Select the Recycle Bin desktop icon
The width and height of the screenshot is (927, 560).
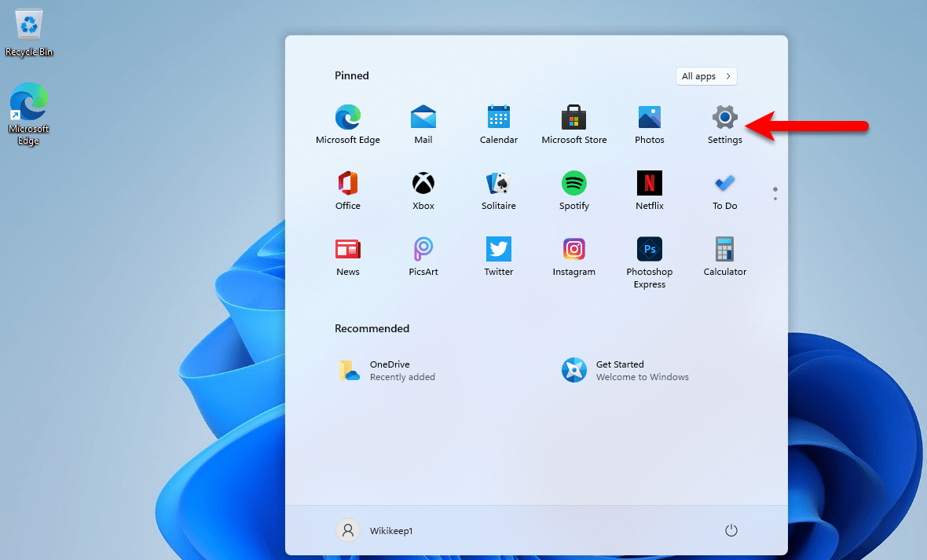29,33
